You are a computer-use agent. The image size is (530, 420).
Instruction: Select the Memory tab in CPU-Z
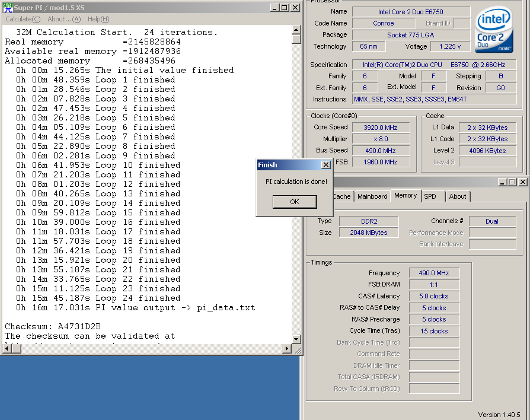click(x=406, y=195)
